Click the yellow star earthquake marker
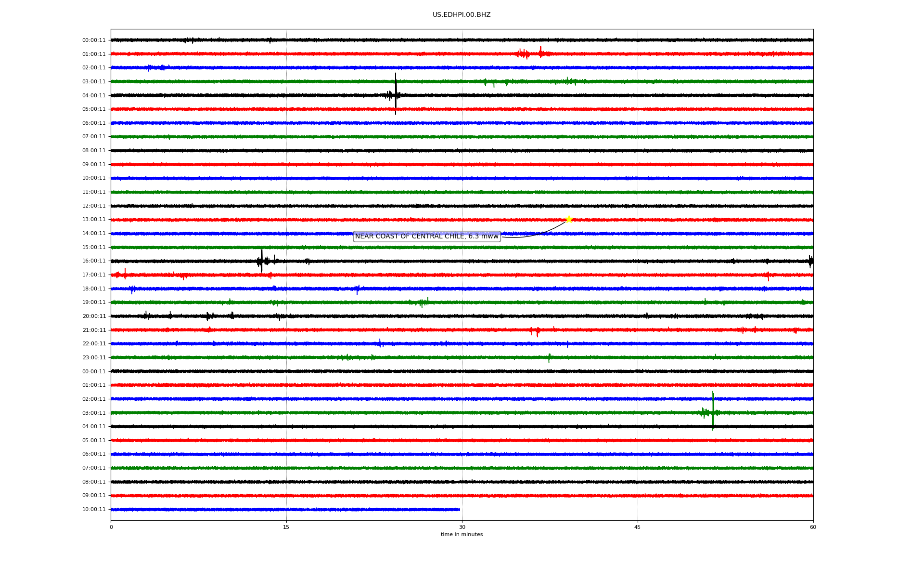924x578 pixels. (x=569, y=220)
